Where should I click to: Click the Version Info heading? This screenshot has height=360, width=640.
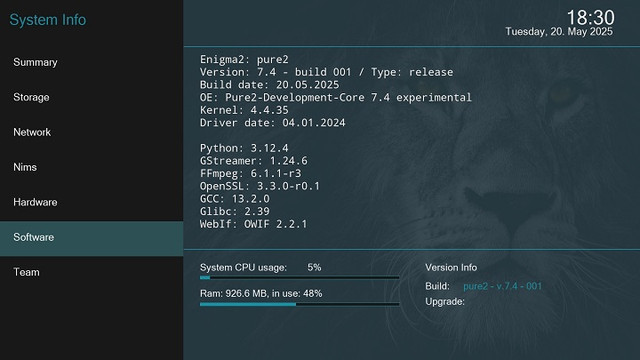pyautogui.click(x=451, y=268)
